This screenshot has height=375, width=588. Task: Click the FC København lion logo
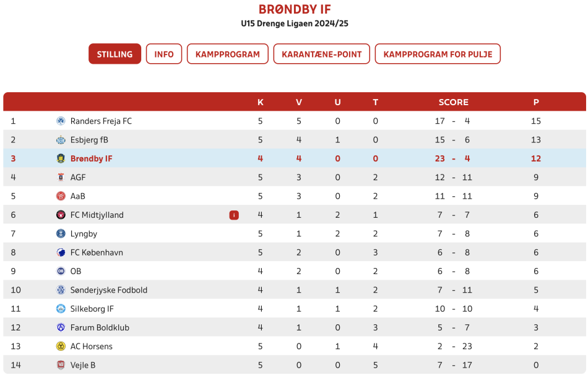pyautogui.click(x=61, y=252)
